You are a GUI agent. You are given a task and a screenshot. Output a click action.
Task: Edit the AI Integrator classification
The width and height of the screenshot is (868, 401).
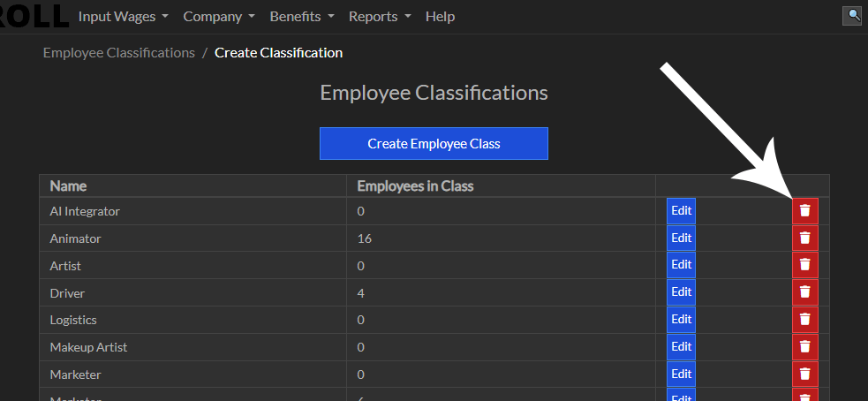click(x=681, y=211)
